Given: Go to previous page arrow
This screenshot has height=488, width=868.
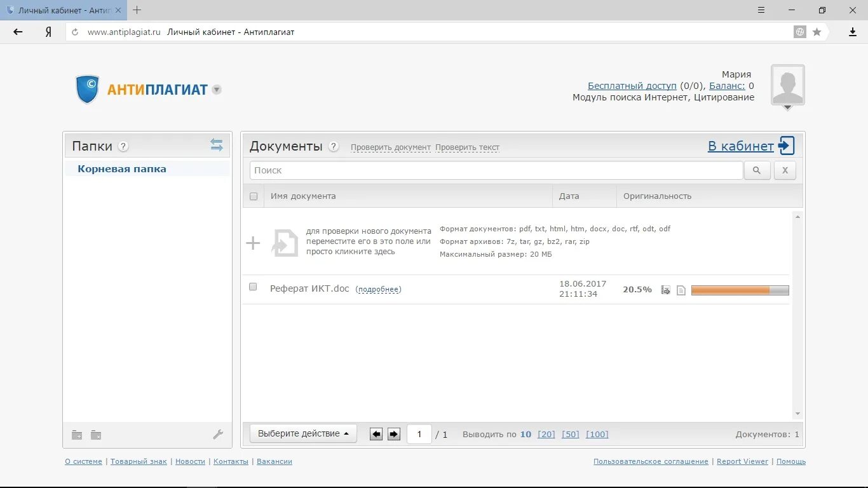Looking at the screenshot, I should pos(376,435).
